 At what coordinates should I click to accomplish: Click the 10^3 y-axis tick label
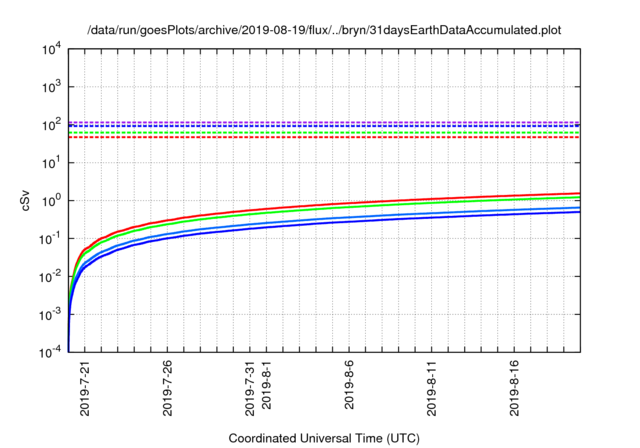tap(51, 87)
